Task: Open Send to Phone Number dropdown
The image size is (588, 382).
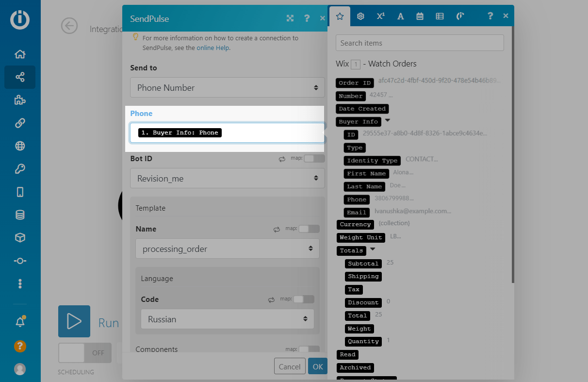Action: (x=228, y=88)
